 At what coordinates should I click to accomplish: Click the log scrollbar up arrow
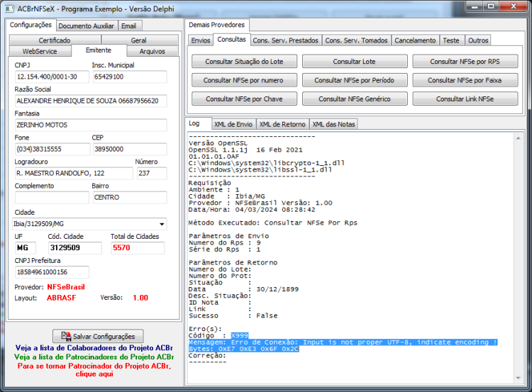coord(518,138)
